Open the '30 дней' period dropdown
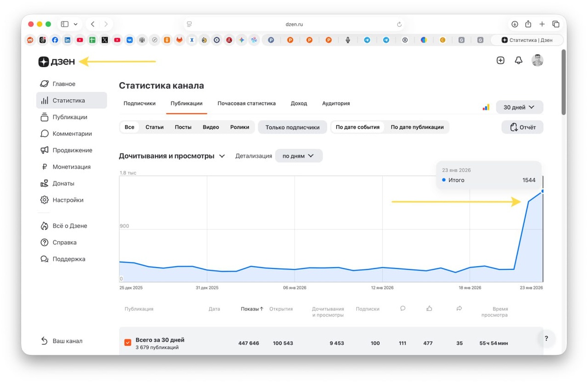Image resolution: width=588 pixels, height=383 pixels. point(519,107)
